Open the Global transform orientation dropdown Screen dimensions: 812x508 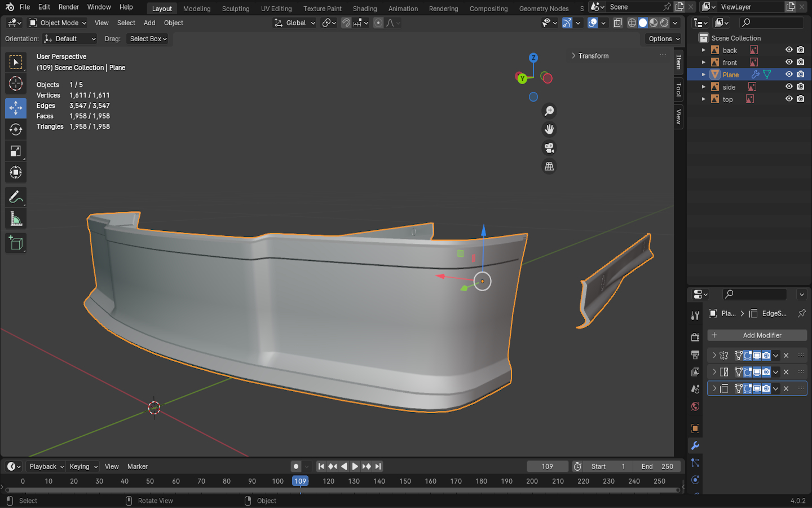[x=294, y=23]
